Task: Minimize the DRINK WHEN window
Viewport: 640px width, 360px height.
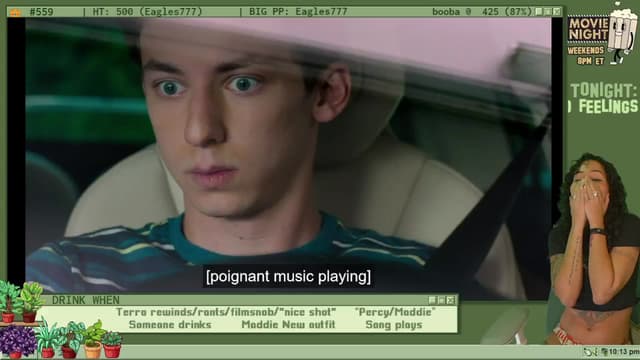Action: (433, 300)
